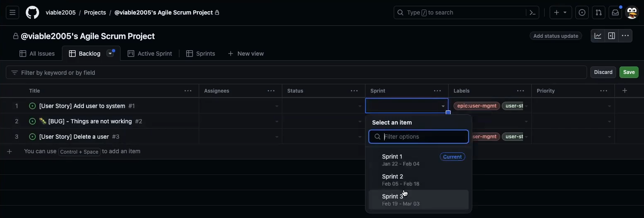Open the create new plus dropdown
This screenshot has height=218, width=644.
pyautogui.click(x=560, y=12)
